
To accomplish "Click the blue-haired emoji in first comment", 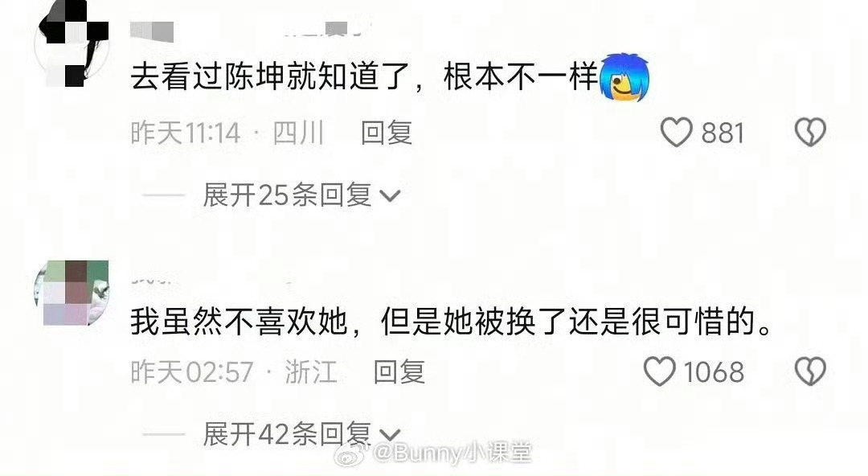I will [624, 77].
